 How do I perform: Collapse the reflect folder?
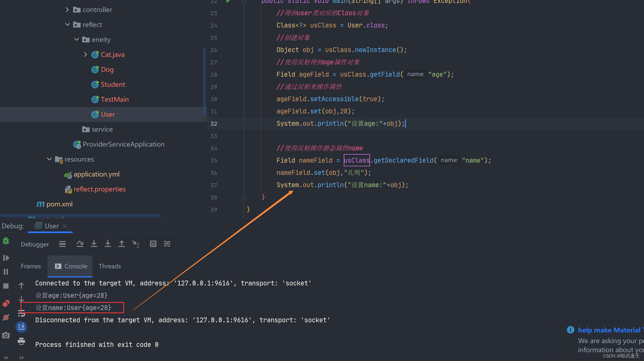67,25
